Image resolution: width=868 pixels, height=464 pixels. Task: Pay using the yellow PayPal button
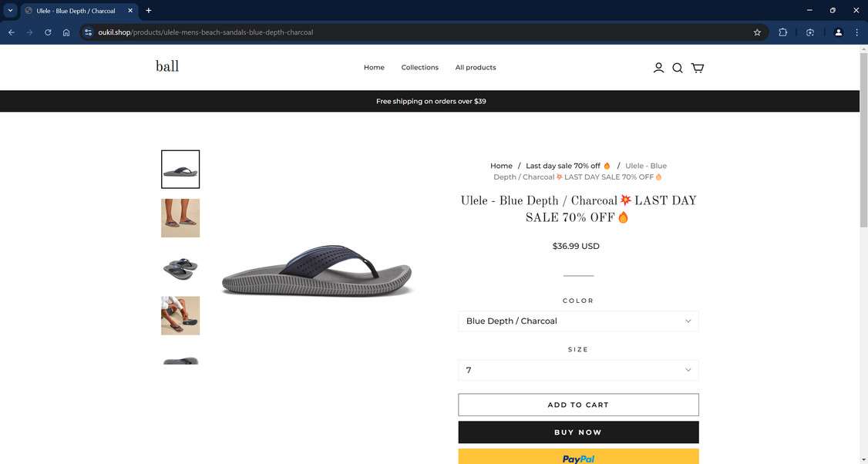coord(577,457)
